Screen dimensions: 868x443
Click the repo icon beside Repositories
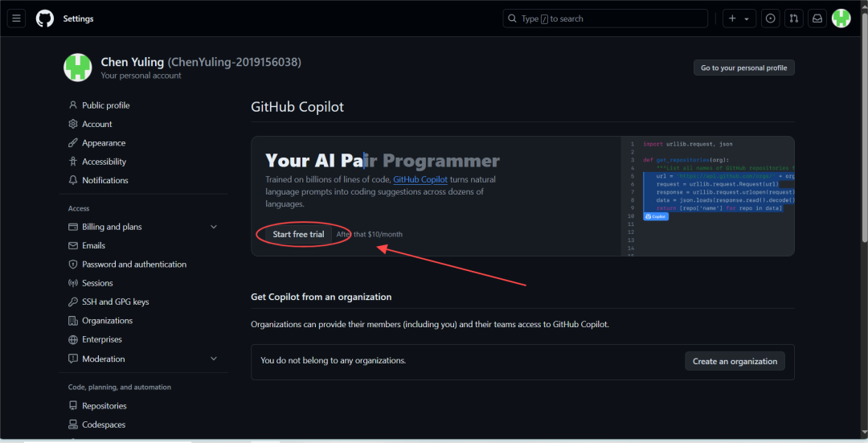(72, 406)
